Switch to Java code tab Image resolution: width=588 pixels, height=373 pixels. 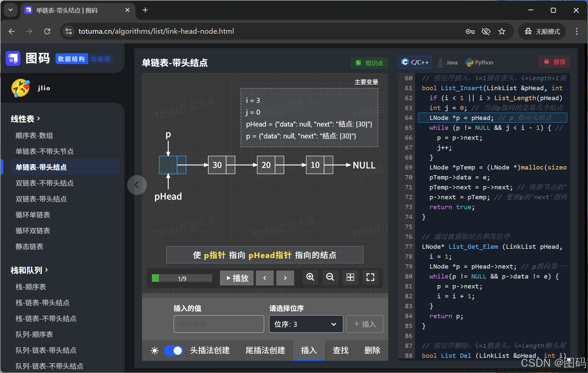click(448, 62)
